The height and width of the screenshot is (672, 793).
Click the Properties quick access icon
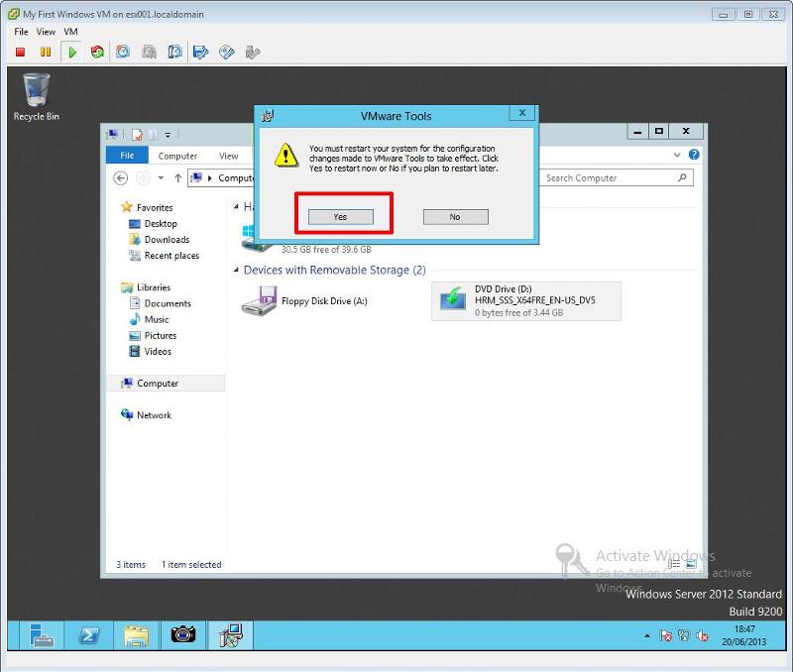click(137, 135)
